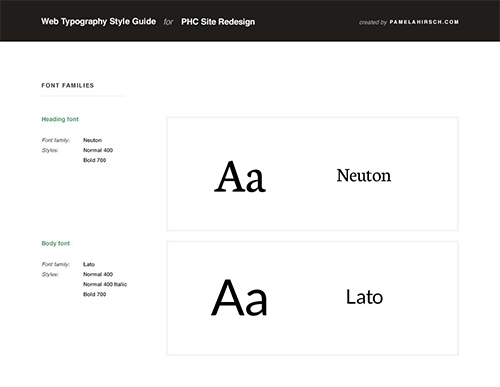
Task: Click Normal 400 under Body font
Action: (98, 274)
